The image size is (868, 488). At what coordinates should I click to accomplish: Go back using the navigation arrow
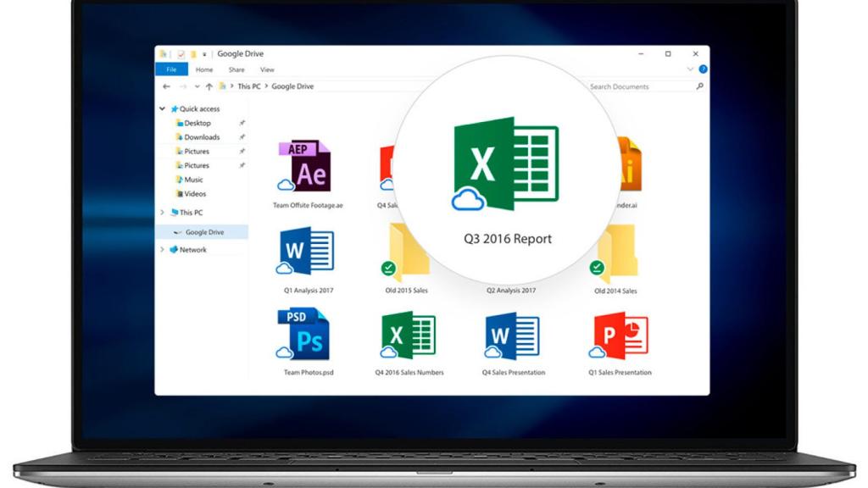(166, 86)
